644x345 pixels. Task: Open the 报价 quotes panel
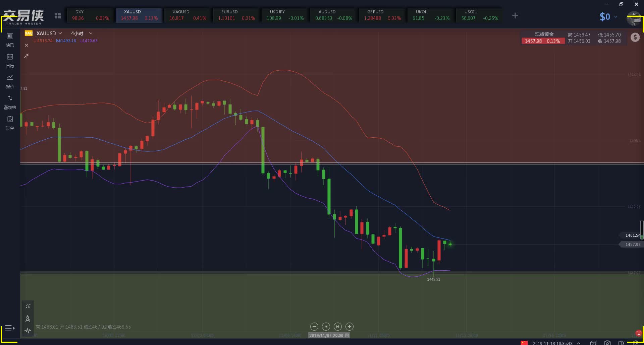point(10,81)
